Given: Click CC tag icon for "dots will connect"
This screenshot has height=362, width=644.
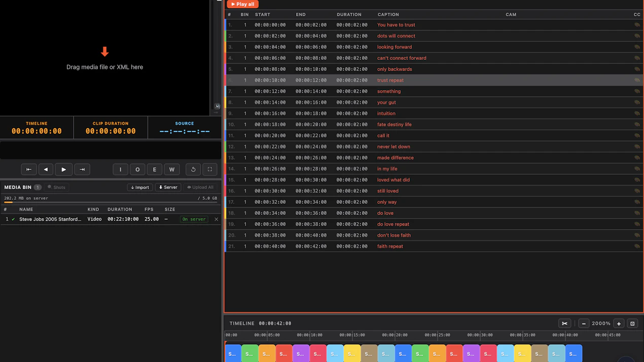Looking at the screenshot, I should 637,36.
